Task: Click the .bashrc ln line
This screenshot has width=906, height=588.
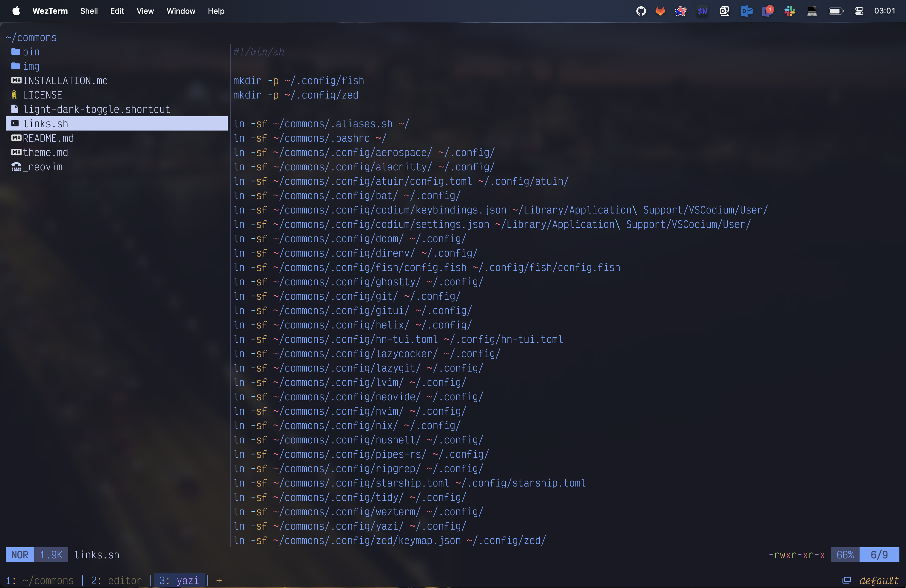Action: (x=310, y=138)
